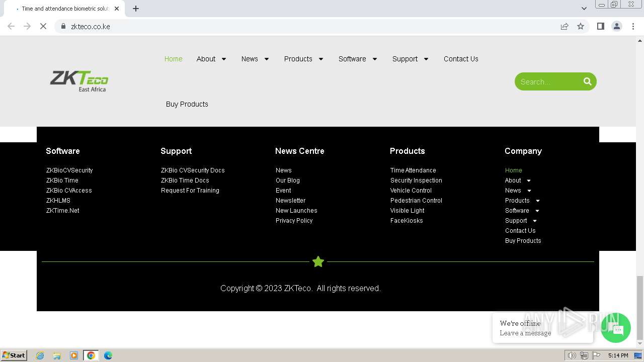Open Vehicle Control products
644x362 pixels.
pyautogui.click(x=411, y=191)
